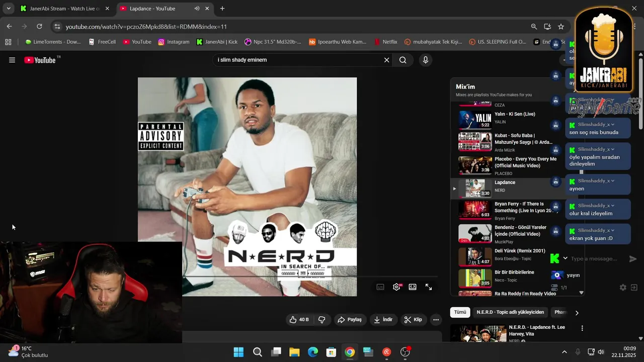Click the Klip clip button
The image size is (644, 362).
[413, 320]
